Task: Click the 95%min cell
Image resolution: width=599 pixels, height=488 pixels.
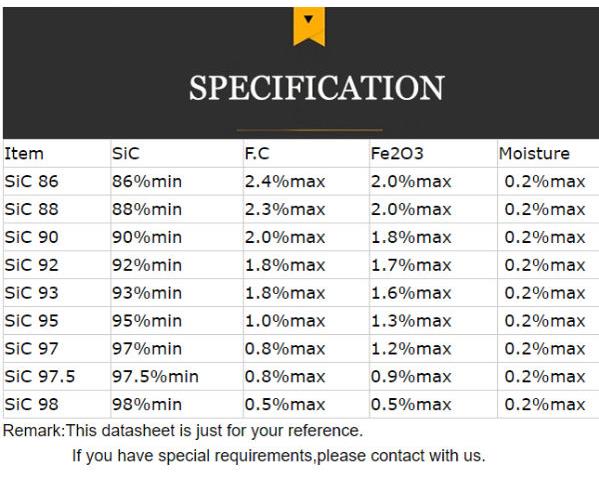Action: 147,321
